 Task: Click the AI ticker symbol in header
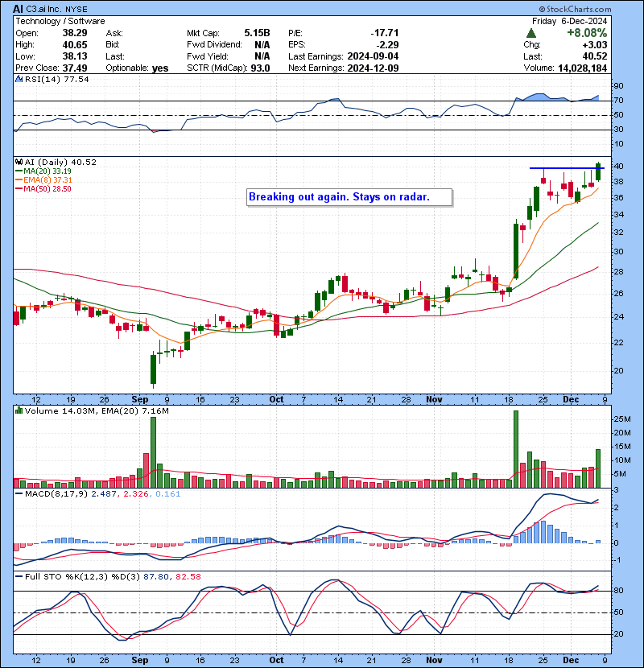pyautogui.click(x=18, y=9)
